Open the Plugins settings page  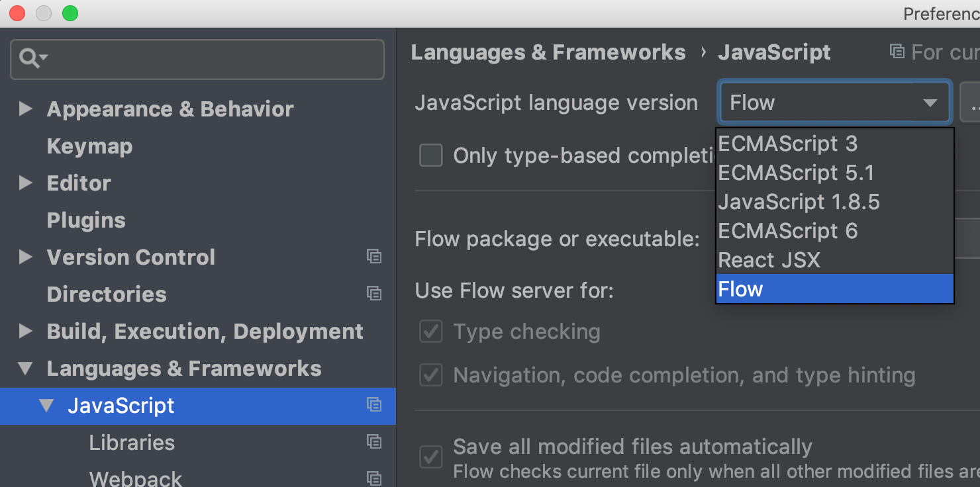click(86, 220)
